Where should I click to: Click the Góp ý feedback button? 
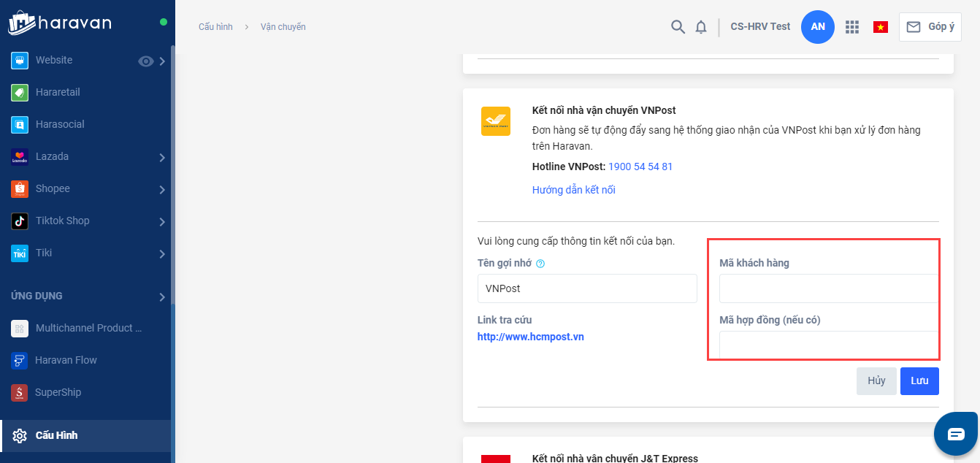tap(930, 27)
